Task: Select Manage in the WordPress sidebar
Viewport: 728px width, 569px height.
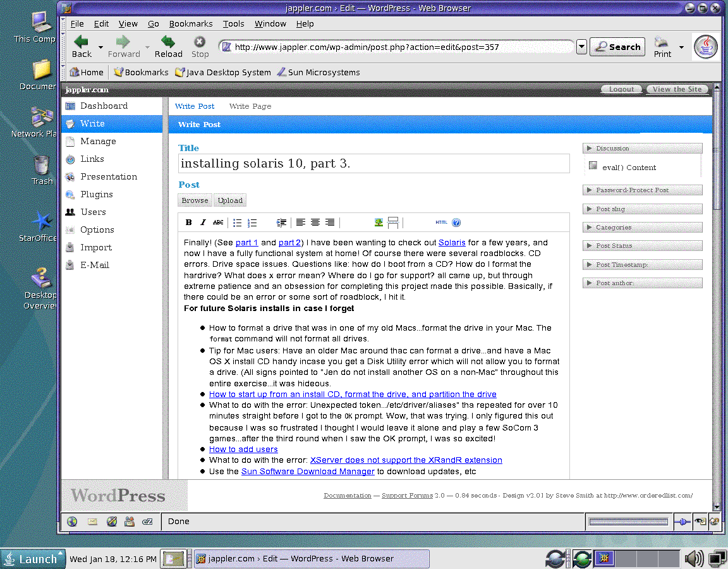Action: click(x=98, y=141)
